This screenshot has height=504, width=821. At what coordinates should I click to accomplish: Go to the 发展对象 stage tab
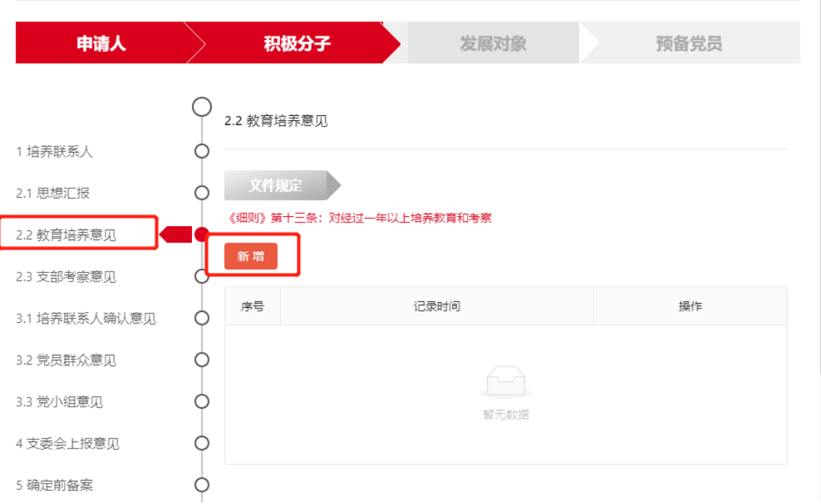(x=493, y=43)
